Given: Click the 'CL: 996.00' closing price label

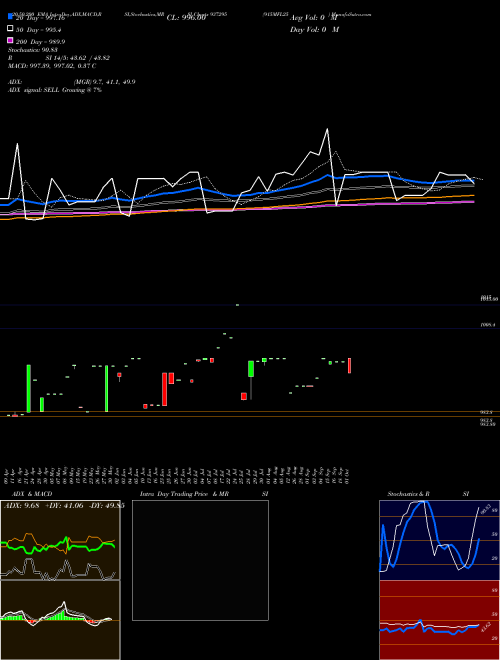Looking at the screenshot, I should pos(186,18).
